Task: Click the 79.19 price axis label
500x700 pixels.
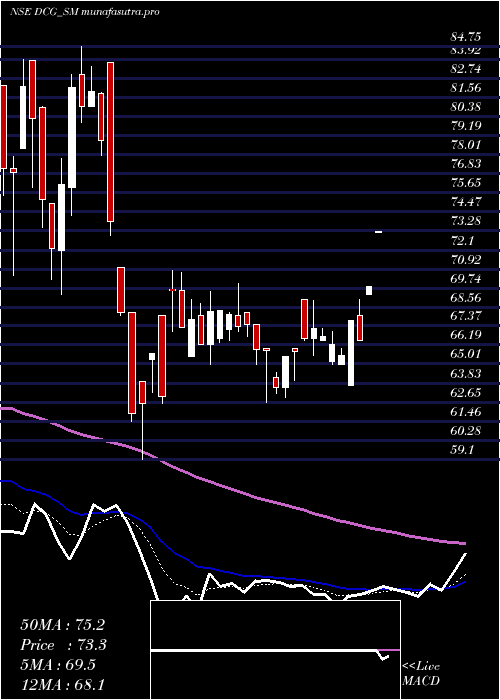Action: (x=466, y=126)
